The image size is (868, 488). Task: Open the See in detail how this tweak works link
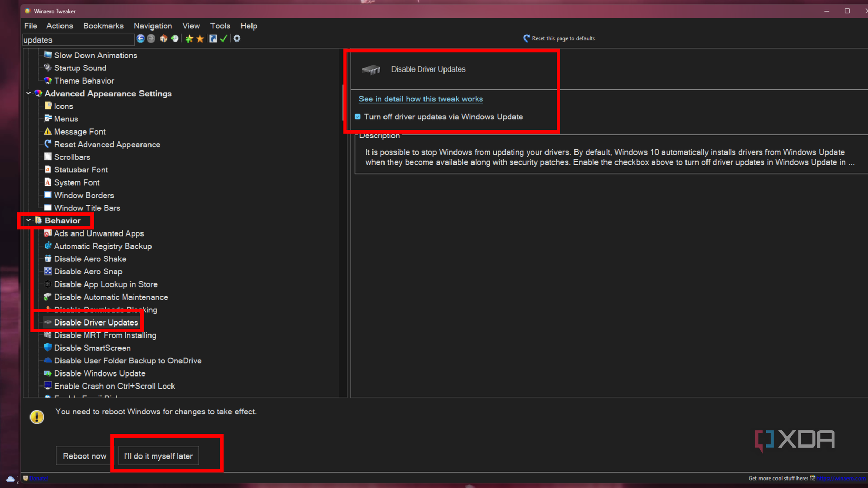420,99
